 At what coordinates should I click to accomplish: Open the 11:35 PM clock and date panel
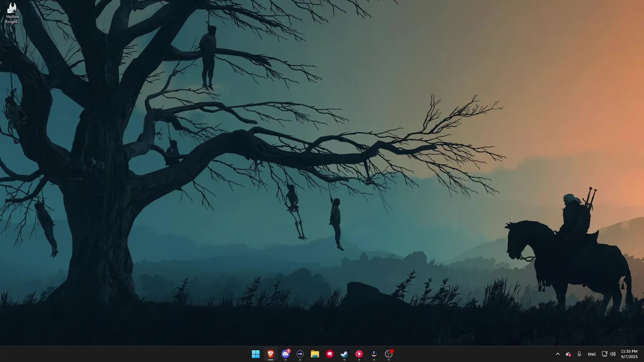[629, 354]
